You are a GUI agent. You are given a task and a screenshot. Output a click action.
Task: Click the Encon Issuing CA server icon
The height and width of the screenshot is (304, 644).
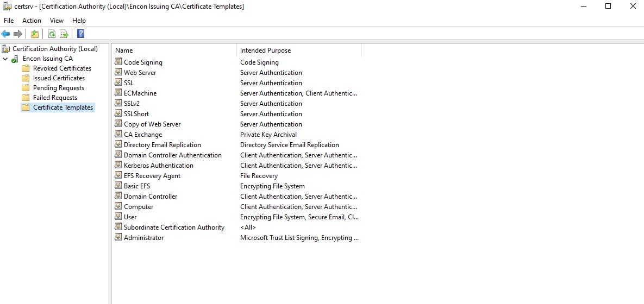(15, 59)
